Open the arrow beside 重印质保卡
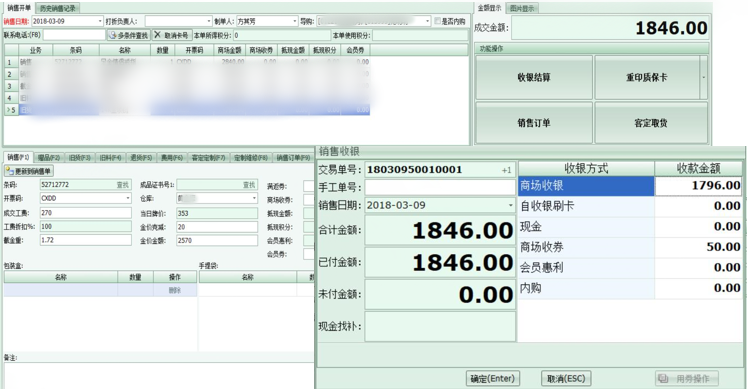 click(x=704, y=77)
